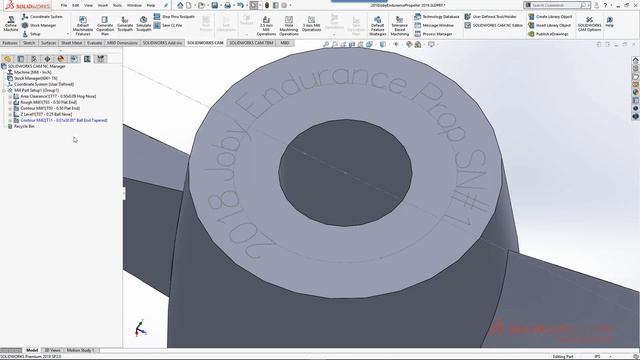Screen dimensions: 640x360
Task: Click the Home icon in title toolbar
Action: tap(180, 5)
